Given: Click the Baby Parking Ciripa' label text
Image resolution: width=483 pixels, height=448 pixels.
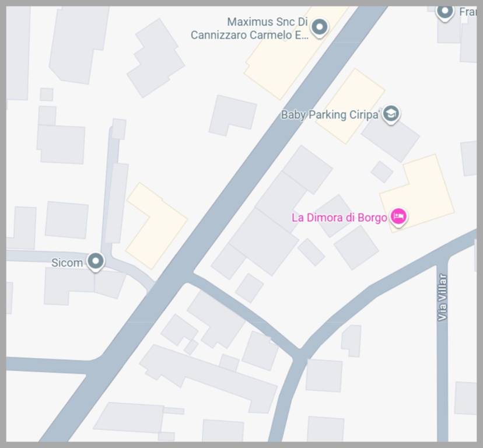Looking at the screenshot, I should [330, 115].
